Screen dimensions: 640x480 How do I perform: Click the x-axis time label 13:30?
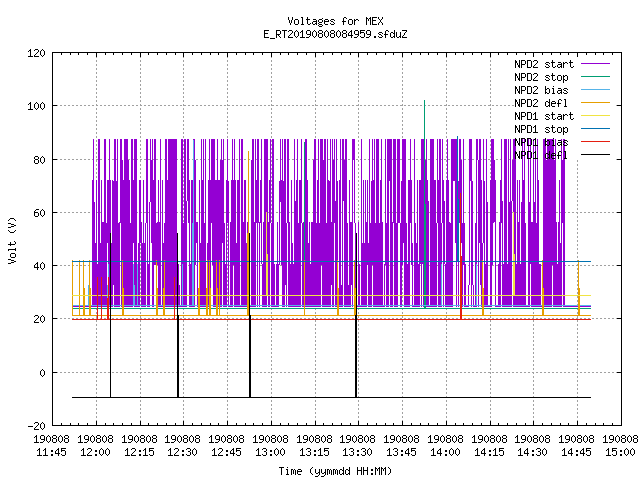pos(358,453)
